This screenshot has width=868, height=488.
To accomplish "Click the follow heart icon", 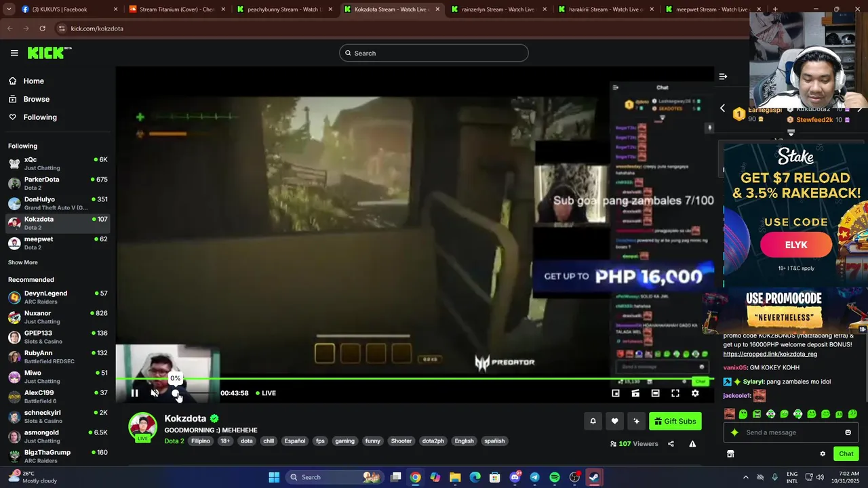I will 614,421.
